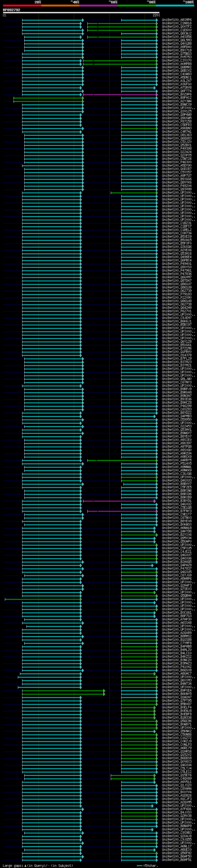Click the green ~80% identity color bar
This screenshot has height=868, width=197.
137,6
